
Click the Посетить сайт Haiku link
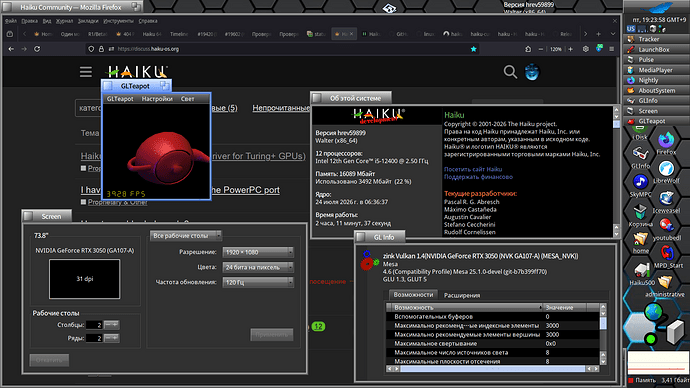pos(473,169)
